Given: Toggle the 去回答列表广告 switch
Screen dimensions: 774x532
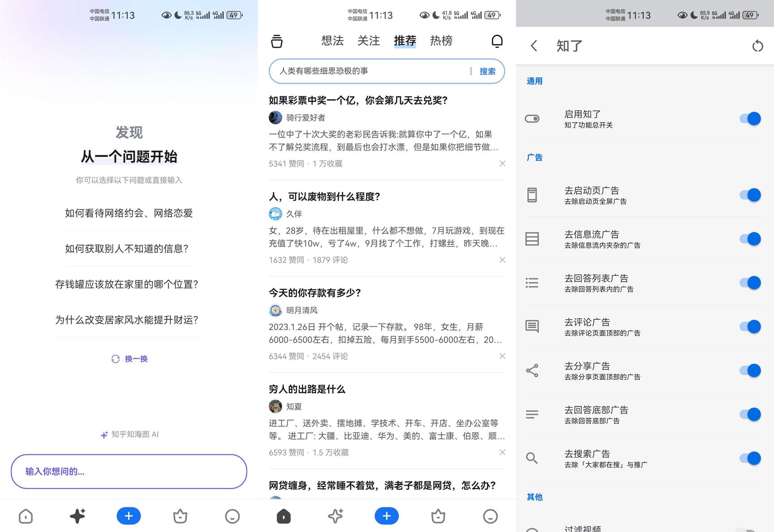Looking at the screenshot, I should click(750, 283).
